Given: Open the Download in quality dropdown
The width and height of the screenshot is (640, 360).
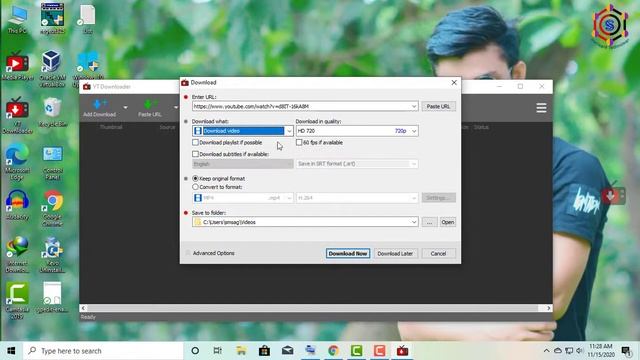Looking at the screenshot, I should pos(357,131).
